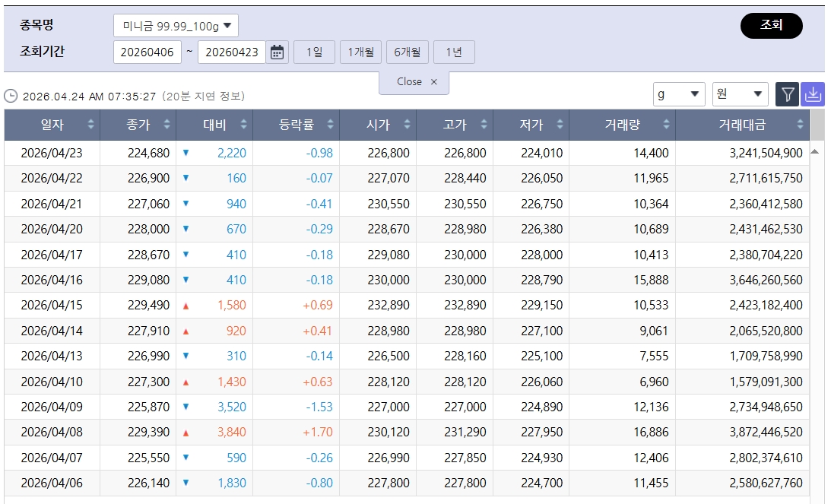The width and height of the screenshot is (831, 504).
Task: Click the filter funnel icon
Action: tap(787, 94)
